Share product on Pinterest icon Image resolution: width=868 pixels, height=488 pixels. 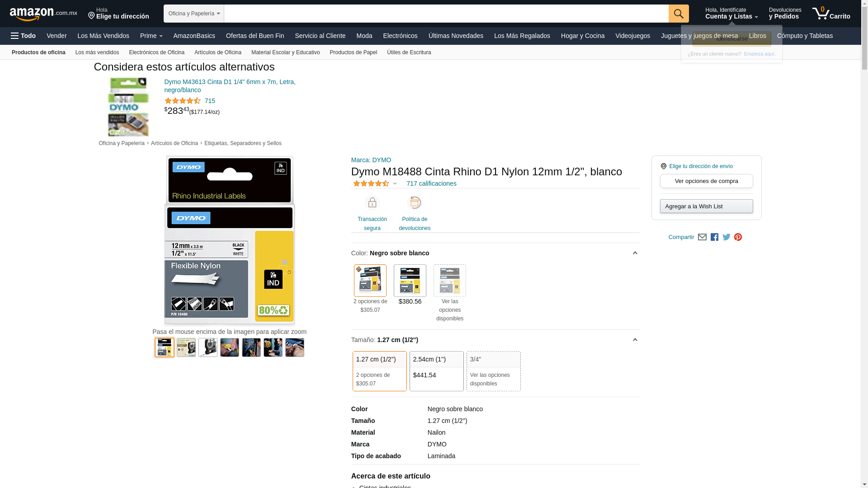point(738,237)
